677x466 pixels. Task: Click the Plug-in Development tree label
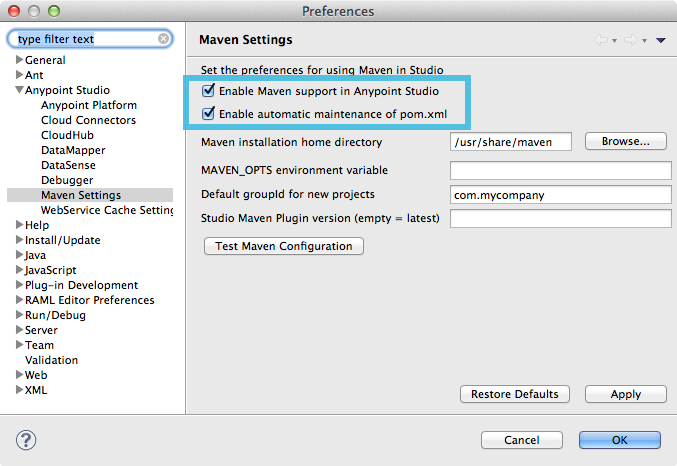[x=81, y=285]
